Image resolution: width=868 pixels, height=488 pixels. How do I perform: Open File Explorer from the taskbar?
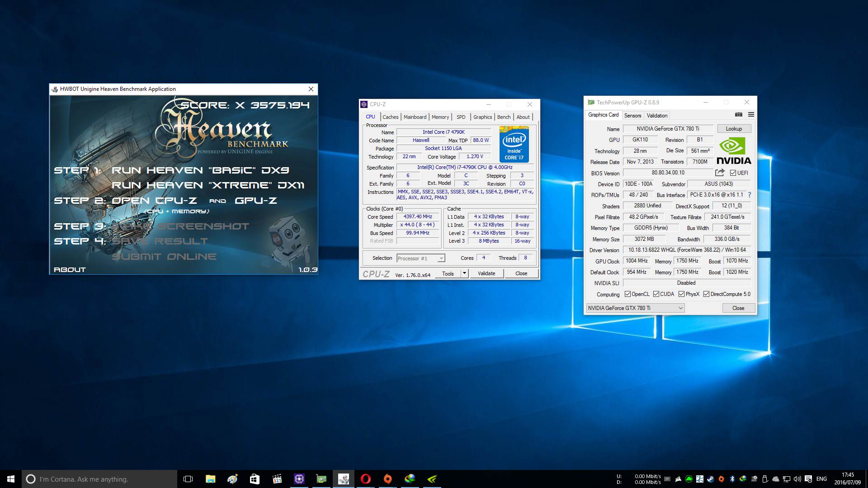[210, 479]
